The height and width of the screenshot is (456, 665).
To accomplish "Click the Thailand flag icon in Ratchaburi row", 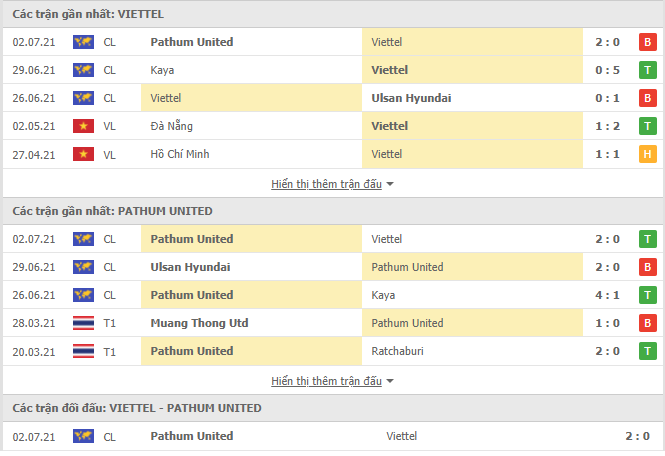I will [x=83, y=351].
